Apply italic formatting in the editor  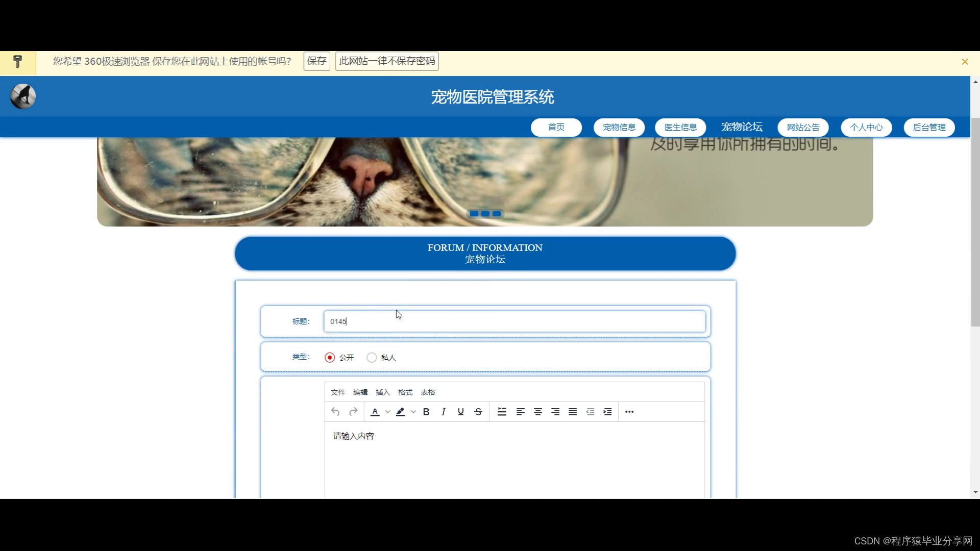pyautogui.click(x=444, y=412)
